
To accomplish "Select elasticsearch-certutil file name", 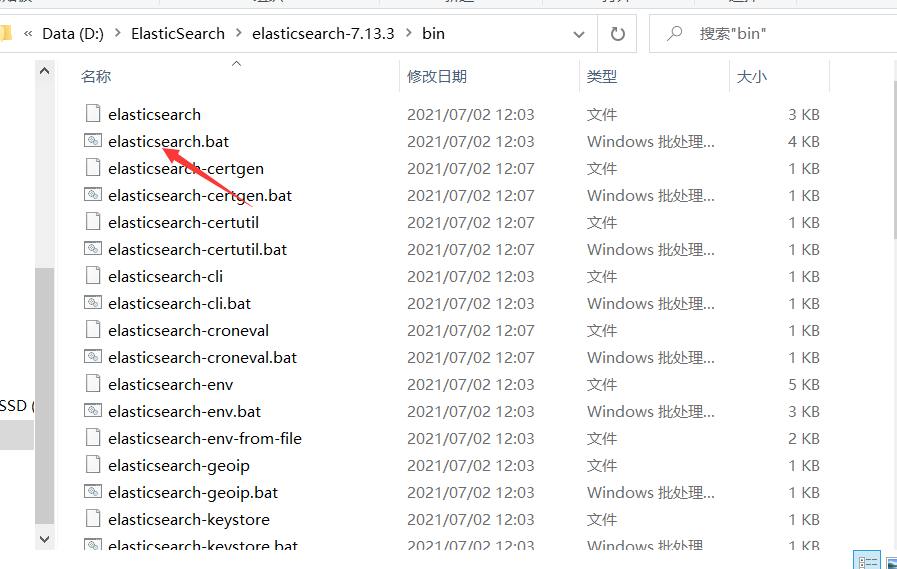I will (183, 222).
